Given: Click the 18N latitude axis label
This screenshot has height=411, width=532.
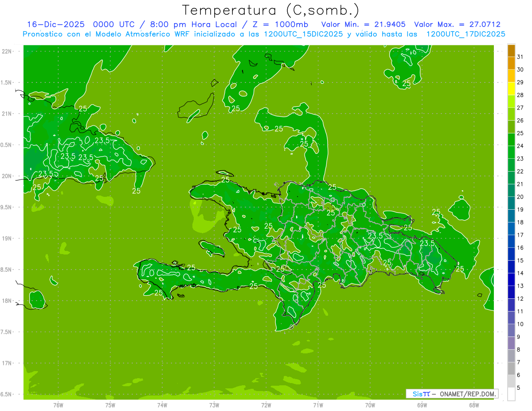Looking at the screenshot, I should [x=6, y=301].
